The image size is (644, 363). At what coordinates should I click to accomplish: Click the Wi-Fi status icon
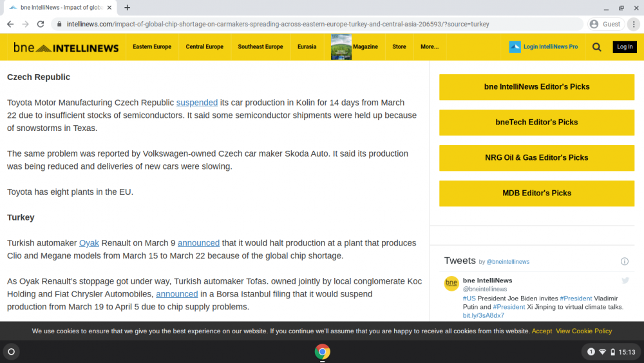(602, 352)
